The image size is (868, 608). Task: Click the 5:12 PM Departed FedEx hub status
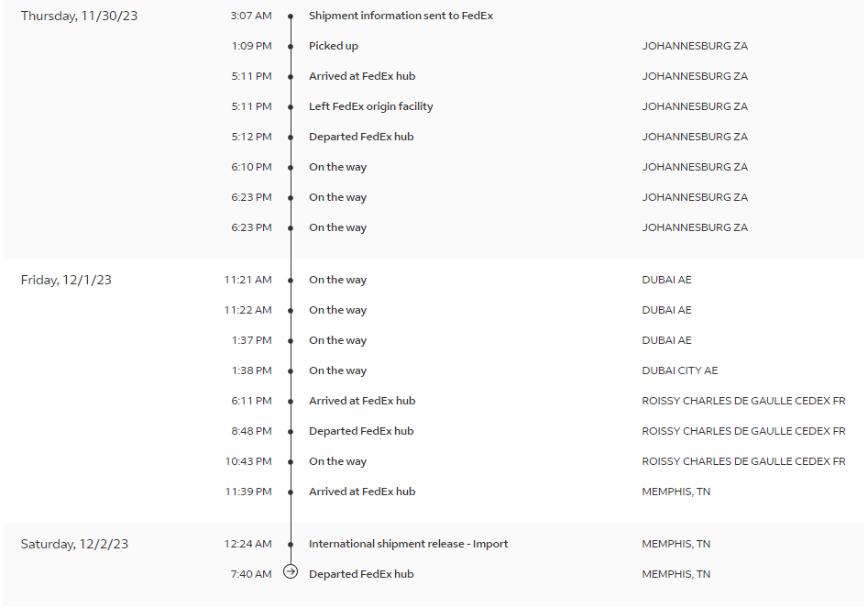[361, 138]
